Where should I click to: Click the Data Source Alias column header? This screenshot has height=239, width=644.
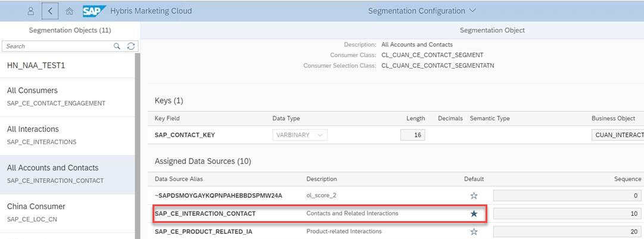point(179,179)
